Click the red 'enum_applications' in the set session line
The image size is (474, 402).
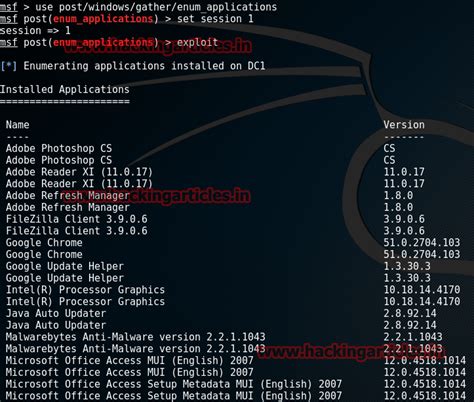(x=103, y=19)
